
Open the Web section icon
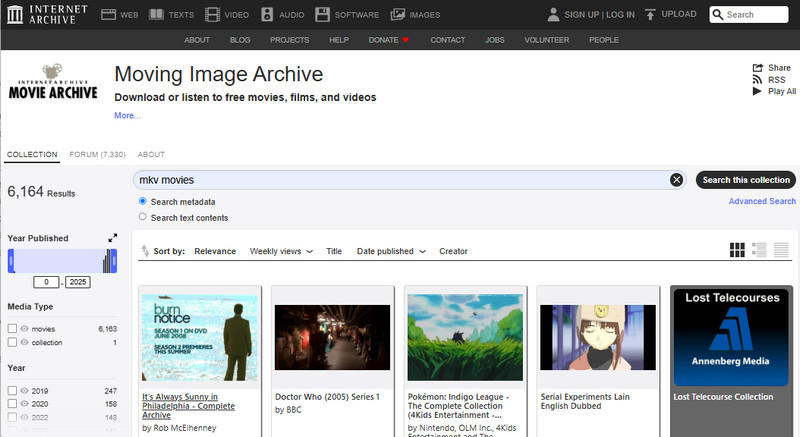[x=108, y=14]
